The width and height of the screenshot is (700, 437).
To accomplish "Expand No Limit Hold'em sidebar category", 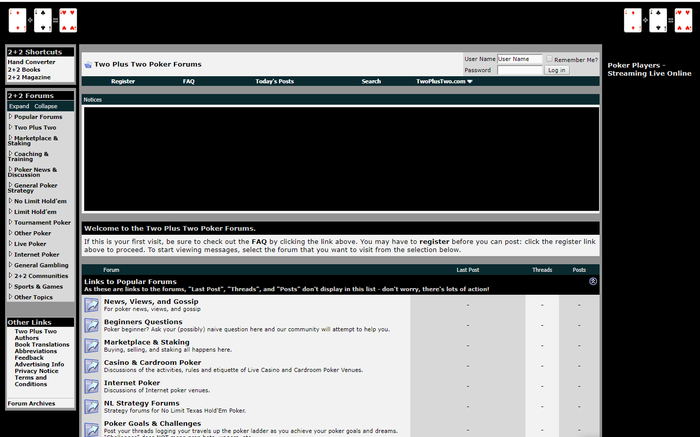I will click(10, 201).
